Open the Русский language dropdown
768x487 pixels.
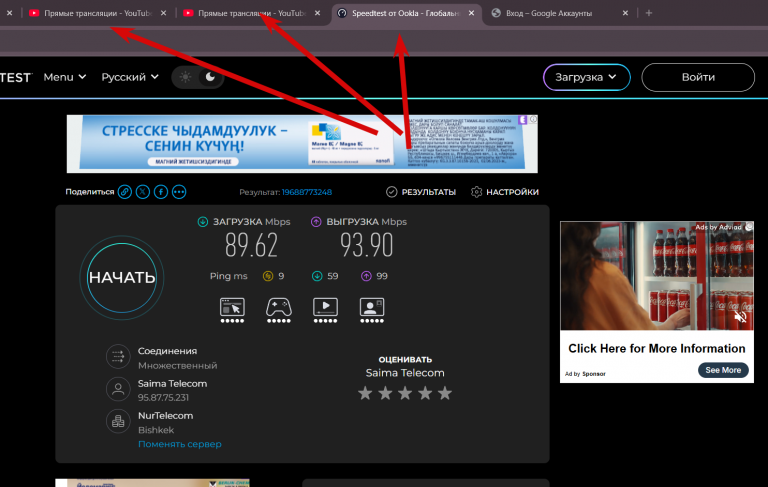[130, 77]
